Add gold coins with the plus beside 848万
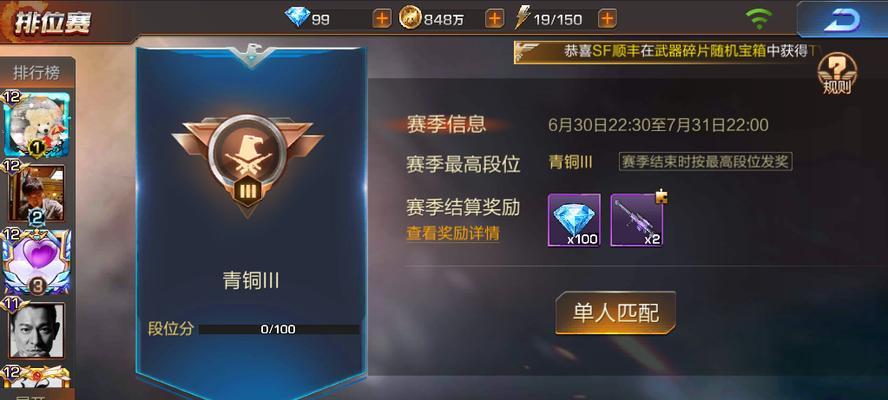888x400 pixels. pos(494,19)
